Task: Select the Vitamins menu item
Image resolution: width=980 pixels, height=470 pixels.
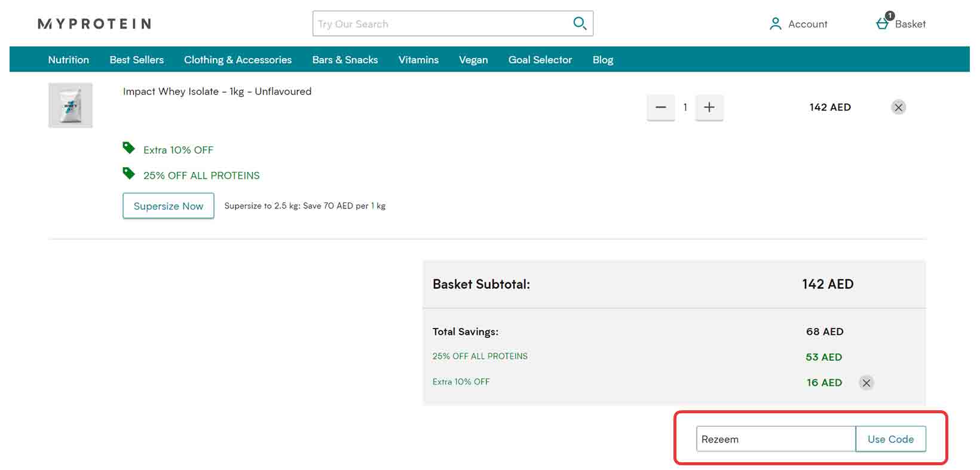Action: click(418, 60)
